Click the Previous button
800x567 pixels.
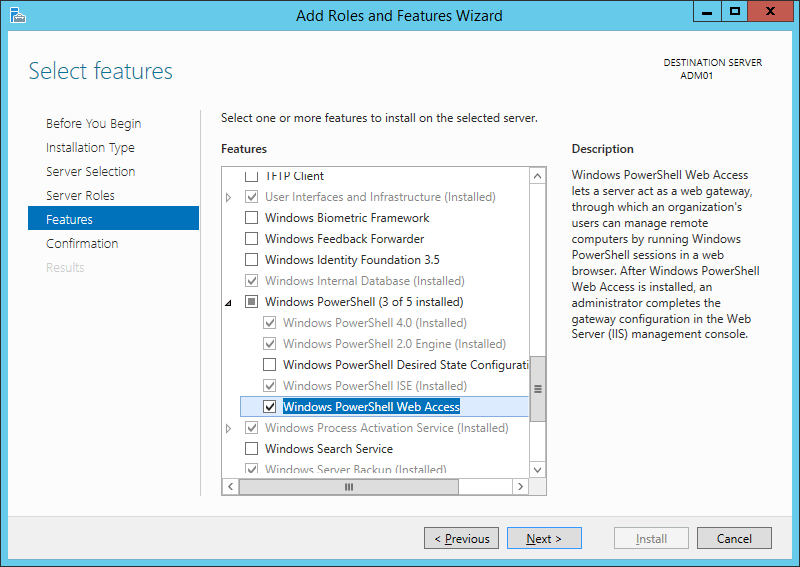(461, 538)
